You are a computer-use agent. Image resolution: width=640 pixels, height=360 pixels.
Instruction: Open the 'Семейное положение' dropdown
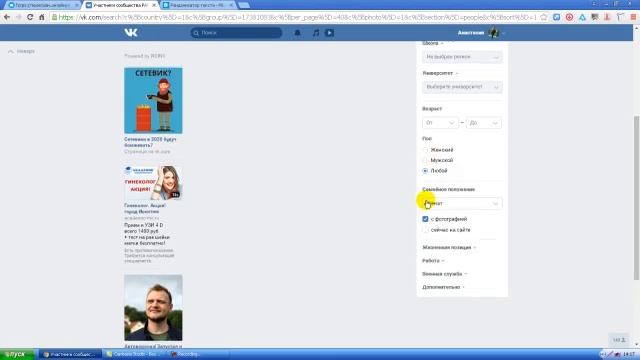462,203
